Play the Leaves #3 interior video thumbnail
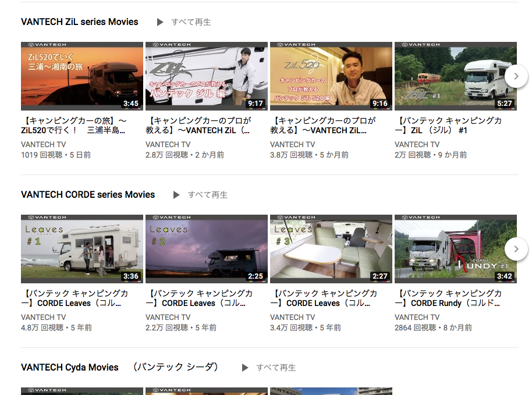Screen dimensions: 532x395 point(331,248)
